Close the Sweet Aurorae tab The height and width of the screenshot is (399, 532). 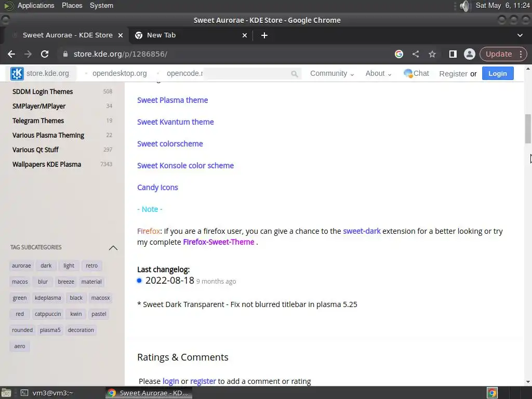pyautogui.click(x=121, y=35)
